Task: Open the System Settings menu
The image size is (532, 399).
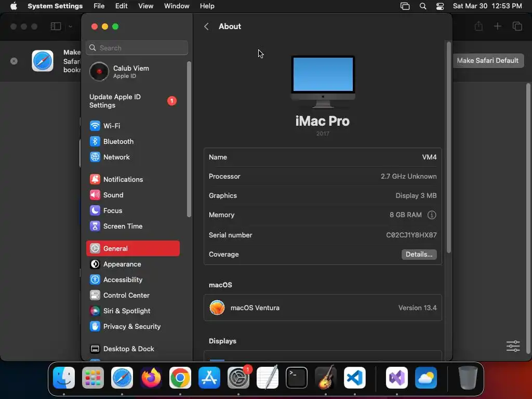Action: (55, 6)
